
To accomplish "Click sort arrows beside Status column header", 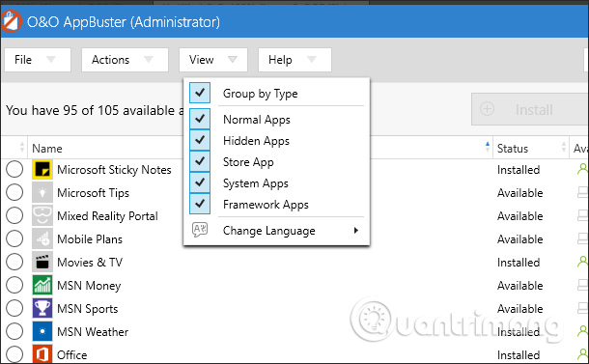I will coord(564,148).
